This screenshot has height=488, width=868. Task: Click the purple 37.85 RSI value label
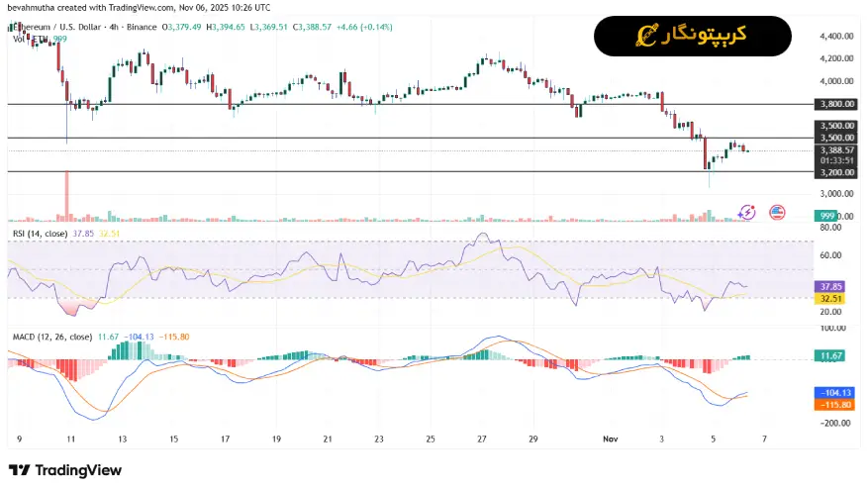tap(827, 287)
